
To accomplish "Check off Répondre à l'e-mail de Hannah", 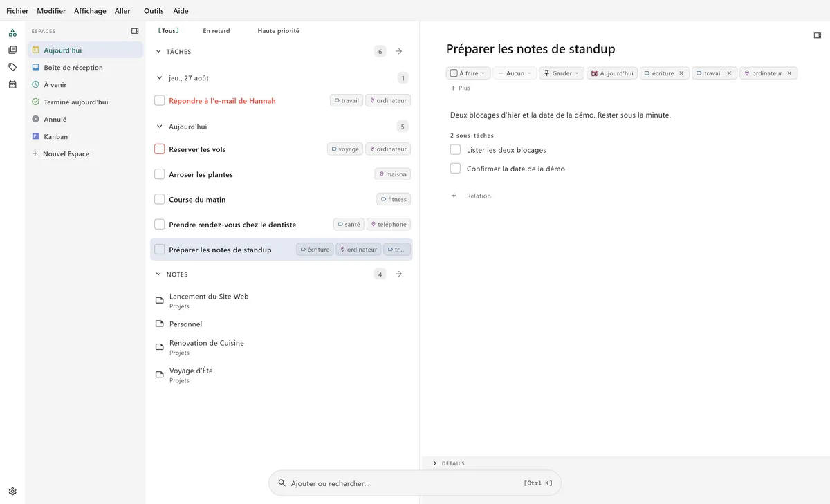I will tap(159, 100).
